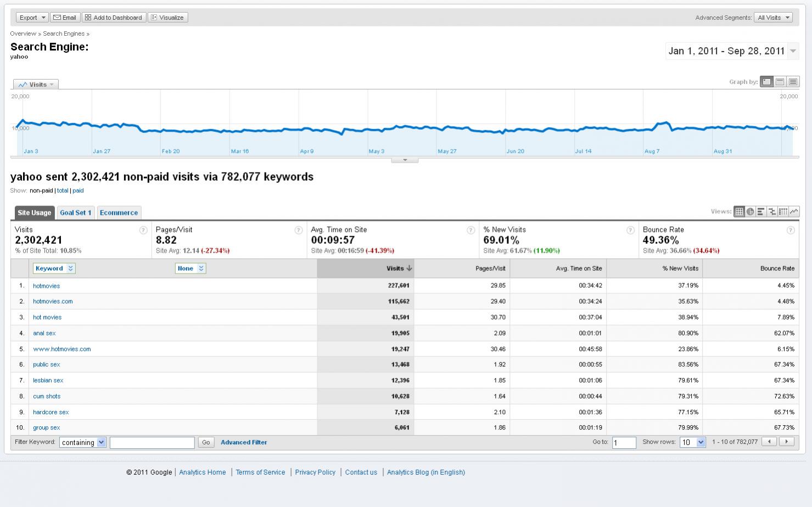Screen dimensions: 812x507
Task: Open the Export dropdown menu
Action: 32,18
